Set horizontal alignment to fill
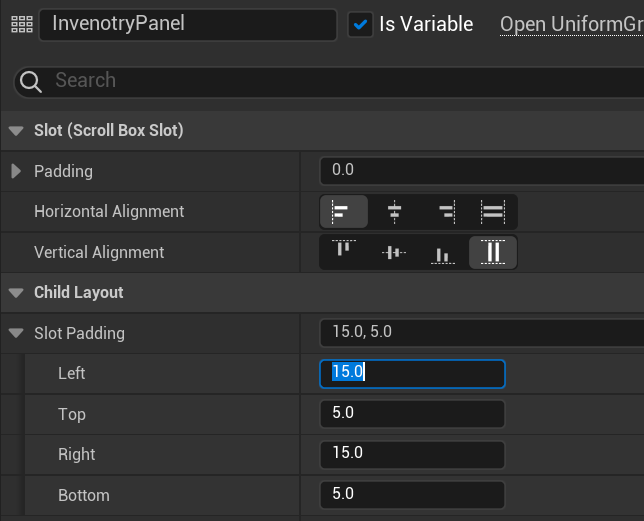644x521 pixels. (492, 212)
